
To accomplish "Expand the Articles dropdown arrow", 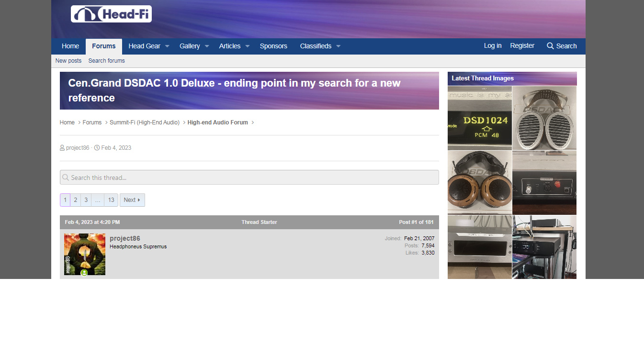I will point(248,46).
